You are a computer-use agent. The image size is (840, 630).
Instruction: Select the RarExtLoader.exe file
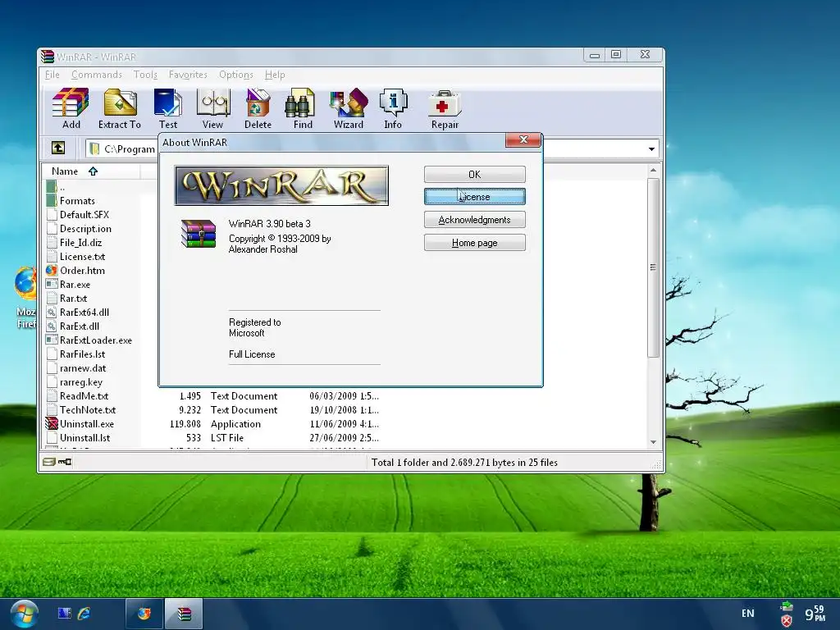pyautogui.click(x=95, y=340)
